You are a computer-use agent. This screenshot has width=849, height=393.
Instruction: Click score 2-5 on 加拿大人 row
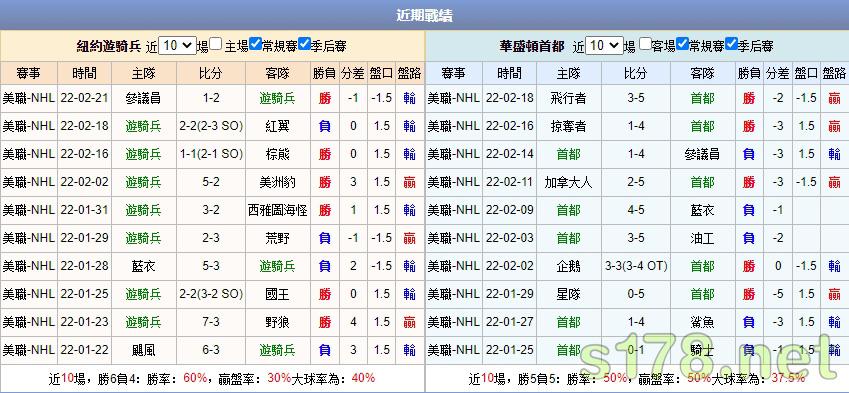636,182
